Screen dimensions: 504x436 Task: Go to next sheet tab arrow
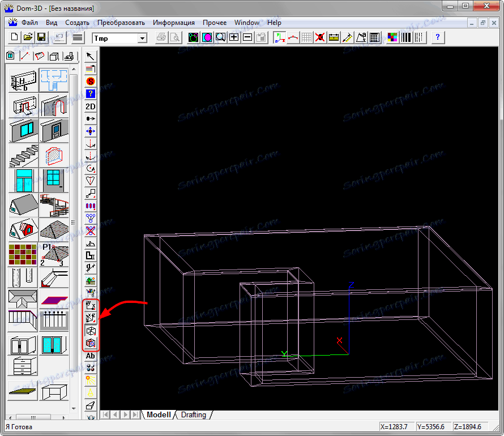(126, 415)
